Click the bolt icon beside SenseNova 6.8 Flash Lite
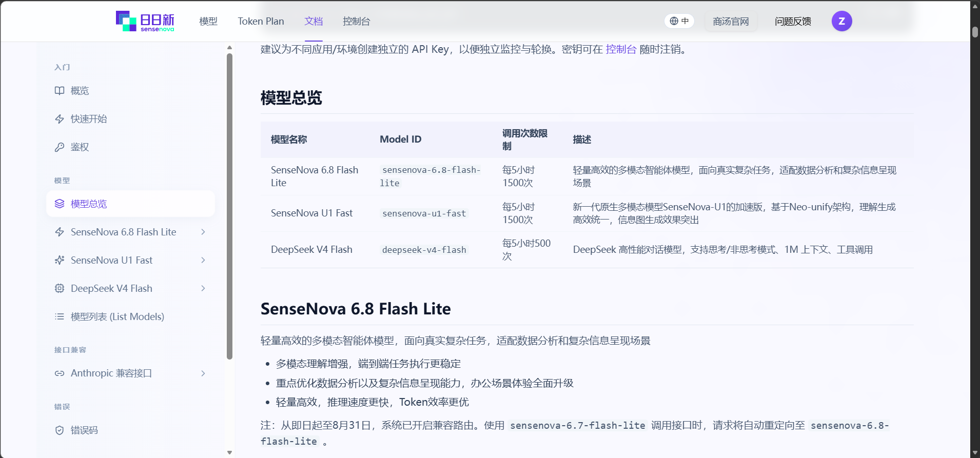Image resolution: width=980 pixels, height=458 pixels. coord(60,232)
